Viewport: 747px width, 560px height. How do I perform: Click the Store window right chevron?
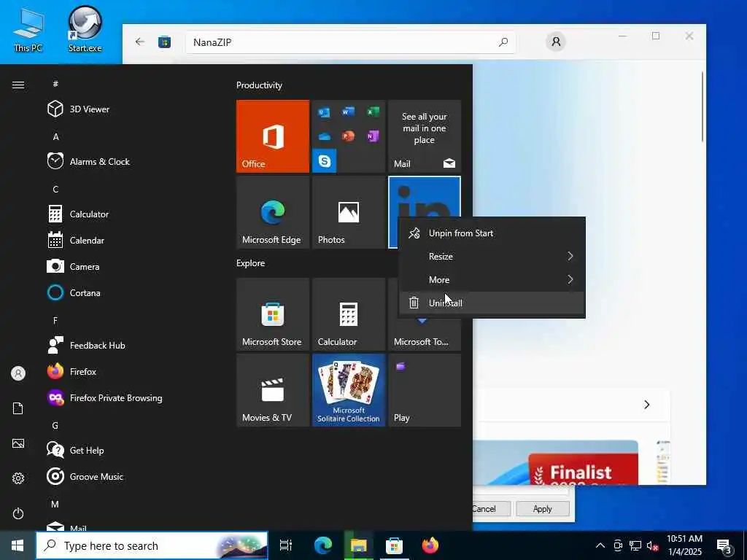tap(646, 405)
